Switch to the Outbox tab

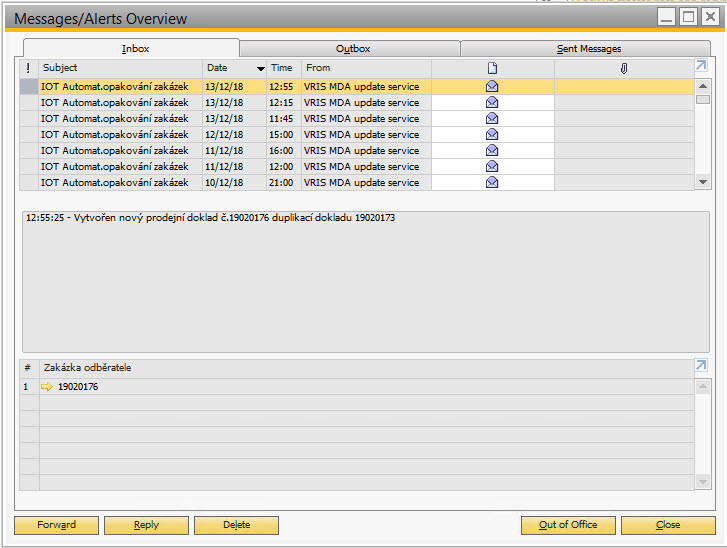(352, 48)
